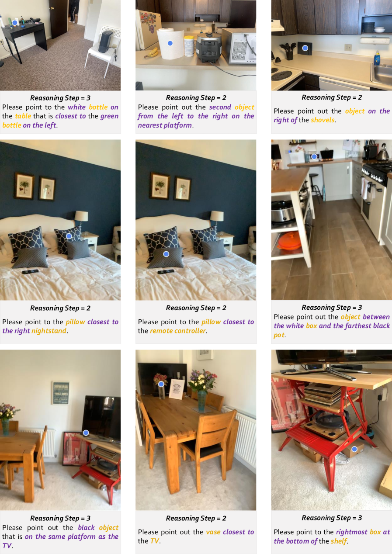The width and height of the screenshot is (392, 554).
Task: Click the blue dot on the vase near the TV
Action: tap(161, 384)
